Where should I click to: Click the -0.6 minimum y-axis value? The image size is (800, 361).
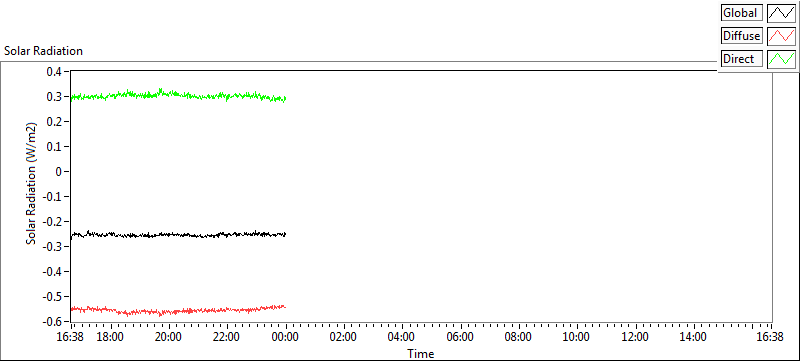pyautogui.click(x=53, y=322)
